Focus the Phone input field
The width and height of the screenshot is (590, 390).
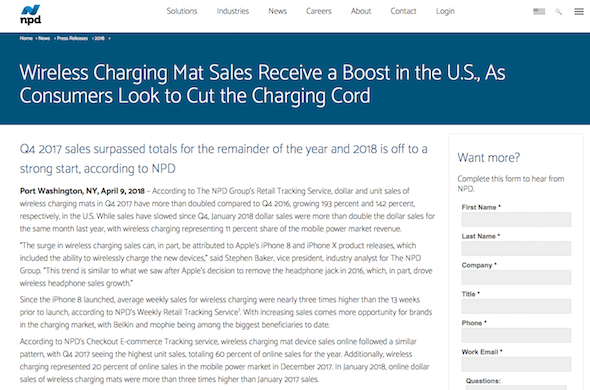click(516, 335)
